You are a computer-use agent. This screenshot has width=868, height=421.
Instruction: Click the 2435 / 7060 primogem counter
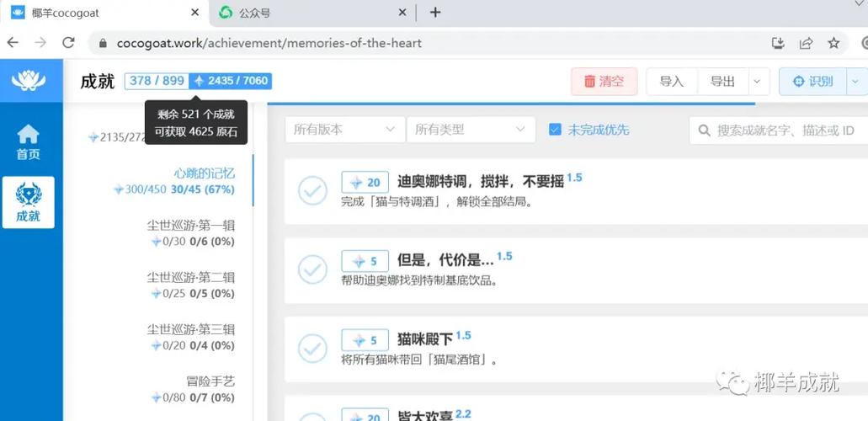(x=231, y=81)
